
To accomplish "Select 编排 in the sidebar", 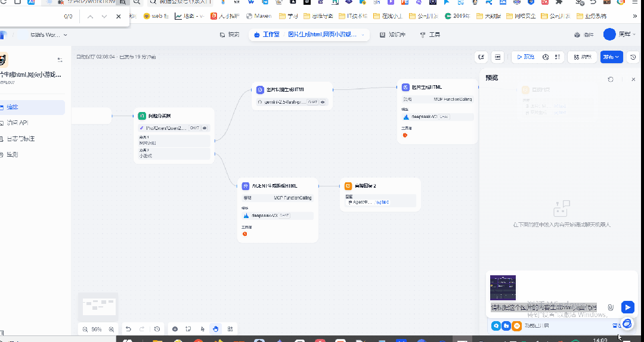I will pos(32,107).
